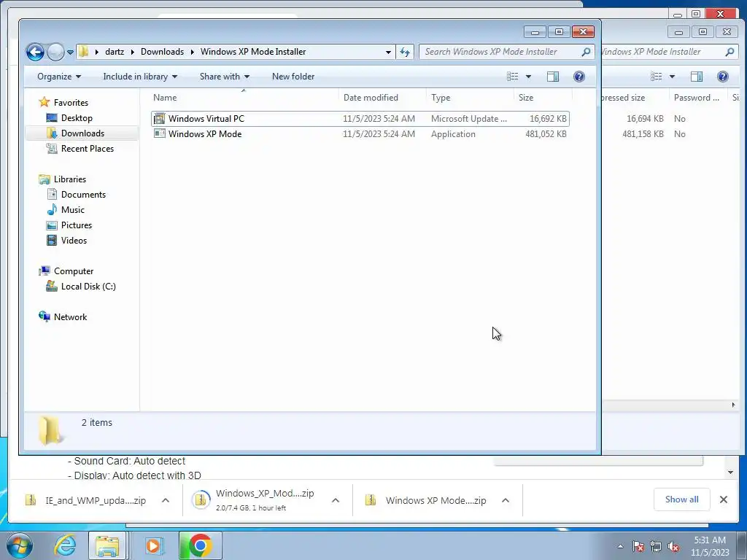Viewport: 747px width, 560px height.
Task: Open the Windows Start menu
Action: coord(20,545)
